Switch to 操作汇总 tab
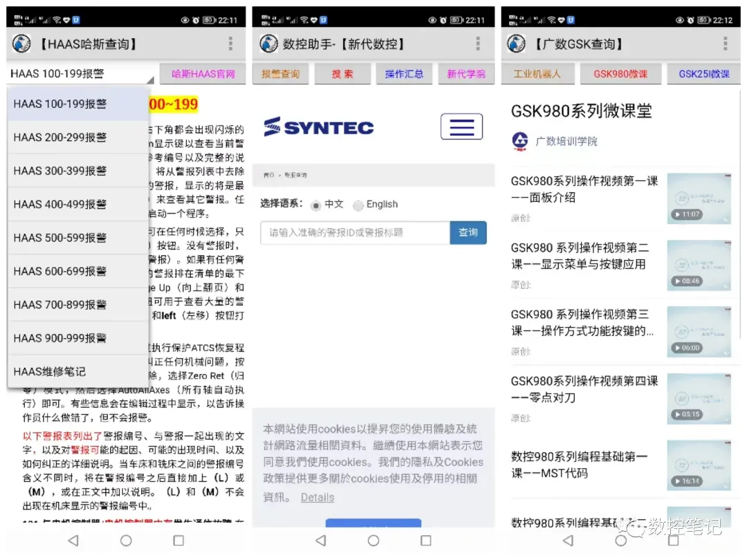The image size is (747, 560). 404,74
